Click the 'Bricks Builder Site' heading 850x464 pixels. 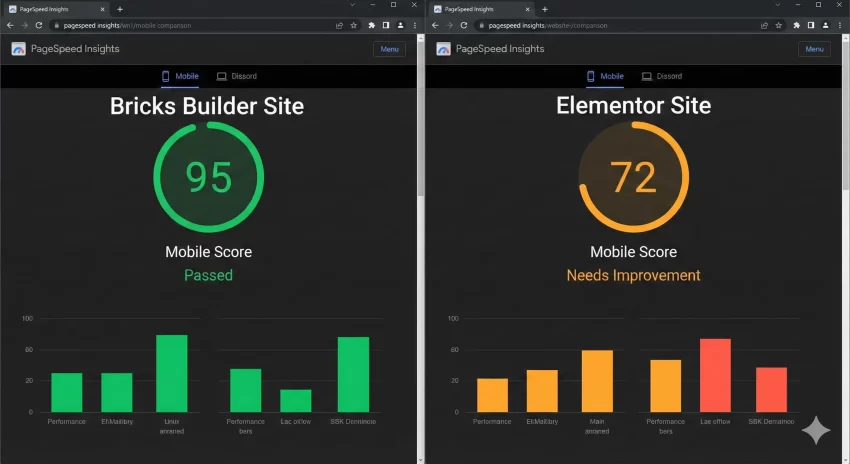tap(207, 106)
